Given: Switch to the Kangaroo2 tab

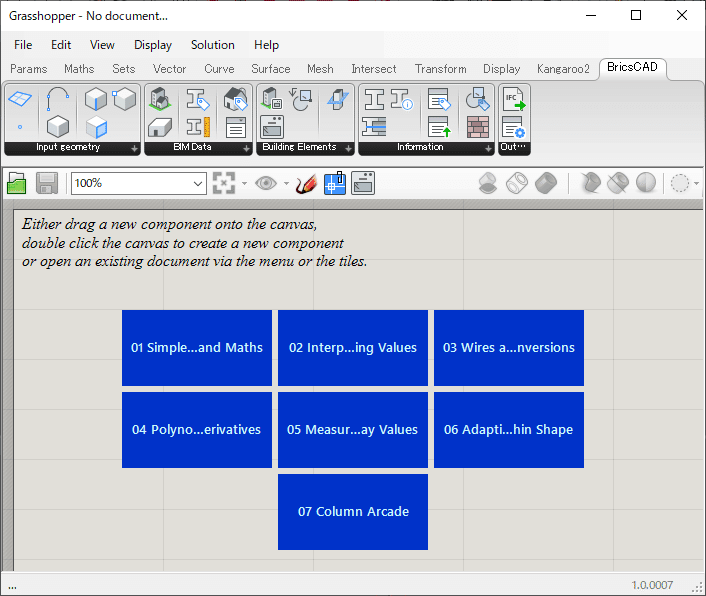Looking at the screenshot, I should pos(563,69).
